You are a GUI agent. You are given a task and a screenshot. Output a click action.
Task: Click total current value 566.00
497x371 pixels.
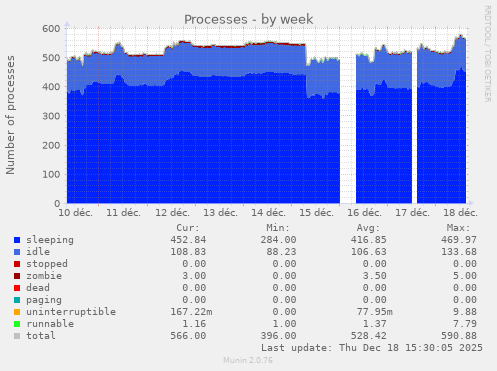click(x=188, y=336)
